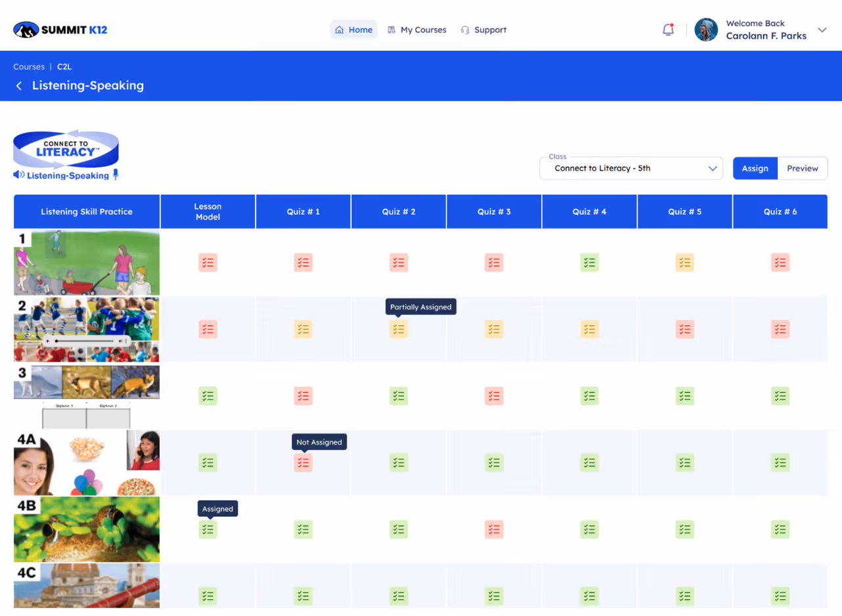This screenshot has width=842, height=616.
Task: Click row 1 Quiz # 3 red icon
Action: (x=495, y=263)
